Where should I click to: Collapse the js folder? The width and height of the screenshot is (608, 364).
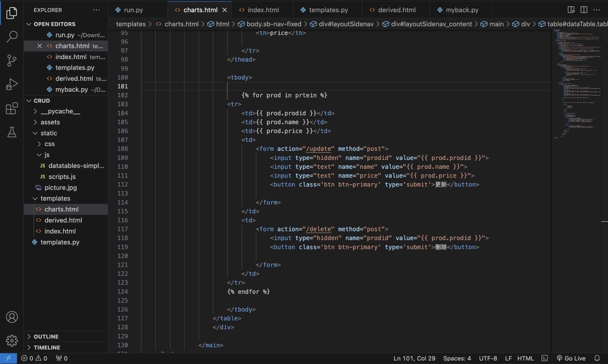46,155
